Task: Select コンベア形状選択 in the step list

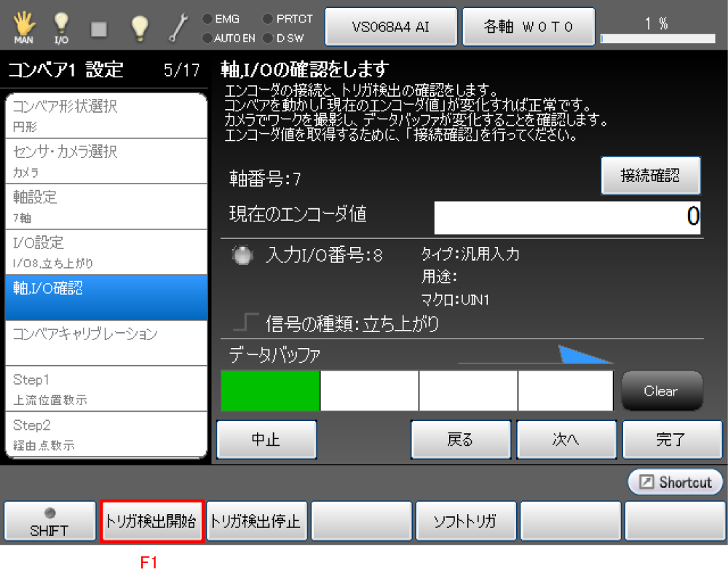Action: 108,115
